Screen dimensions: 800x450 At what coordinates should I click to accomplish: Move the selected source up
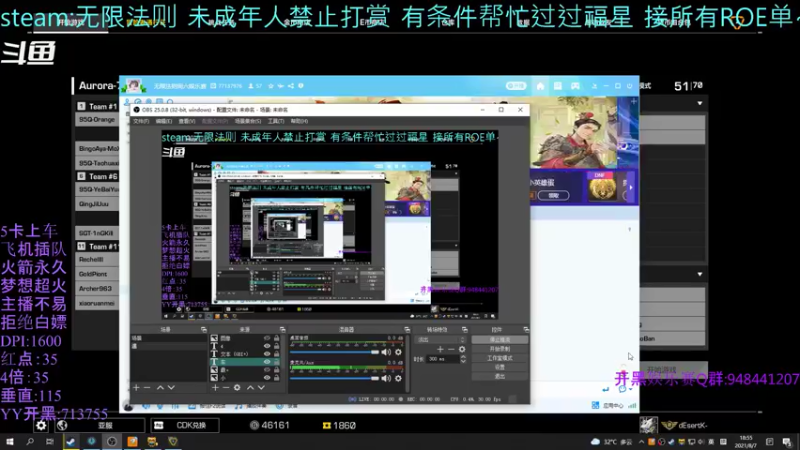(x=251, y=388)
